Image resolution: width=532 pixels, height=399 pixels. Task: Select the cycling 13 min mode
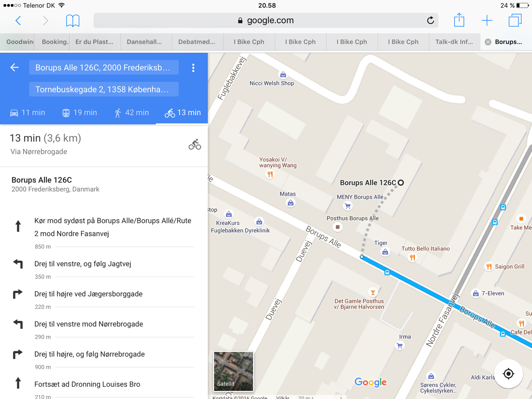pos(182,113)
